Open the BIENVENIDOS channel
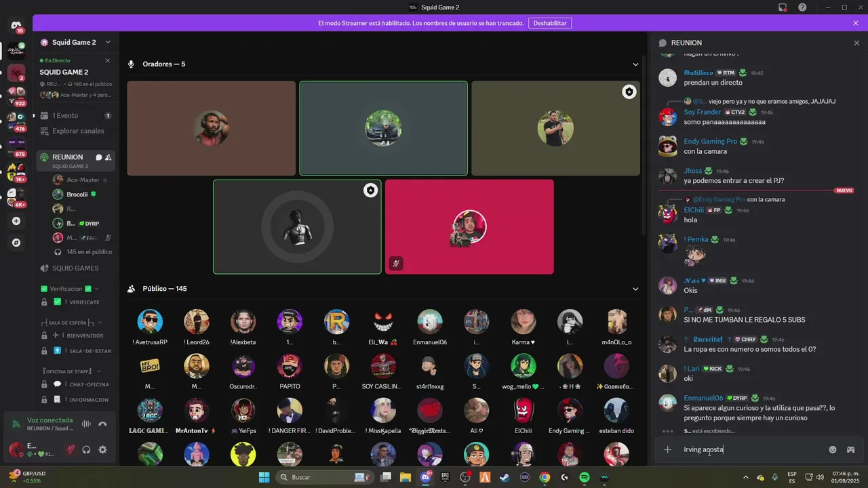 point(75,335)
